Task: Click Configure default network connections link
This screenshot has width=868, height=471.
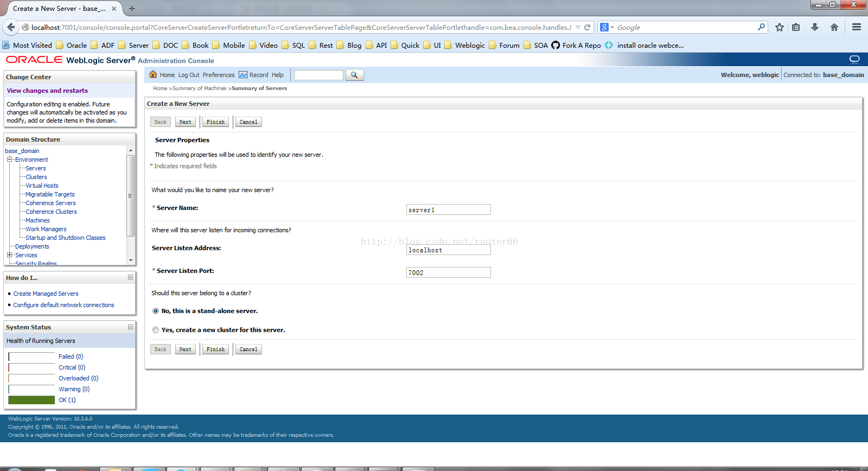Action: click(x=63, y=305)
